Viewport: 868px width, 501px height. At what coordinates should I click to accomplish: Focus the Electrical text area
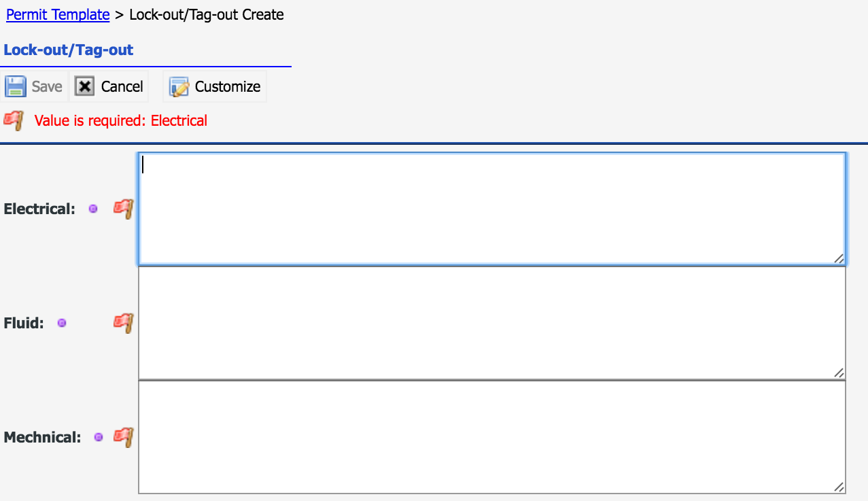(x=491, y=209)
